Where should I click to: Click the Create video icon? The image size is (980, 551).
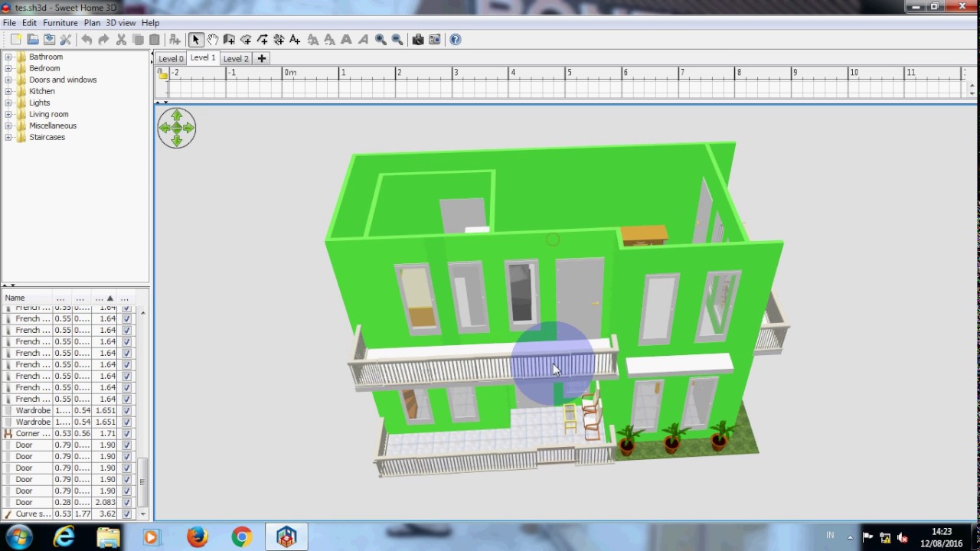click(434, 40)
